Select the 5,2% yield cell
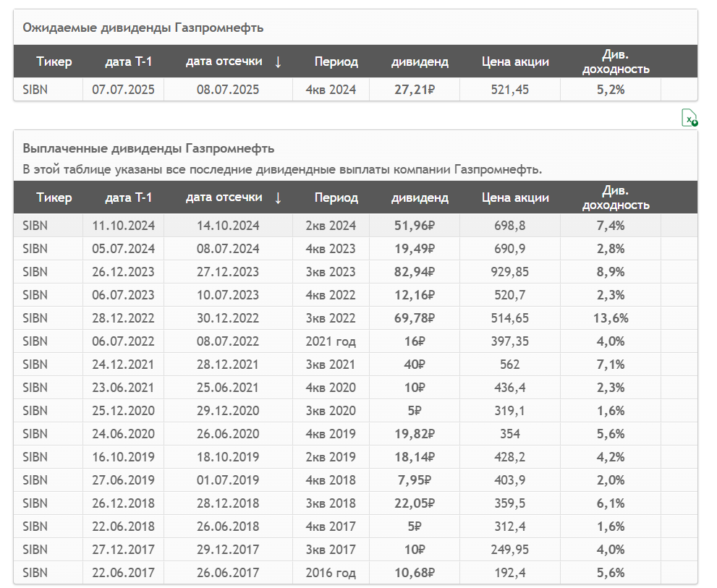The image size is (717, 588). click(611, 90)
